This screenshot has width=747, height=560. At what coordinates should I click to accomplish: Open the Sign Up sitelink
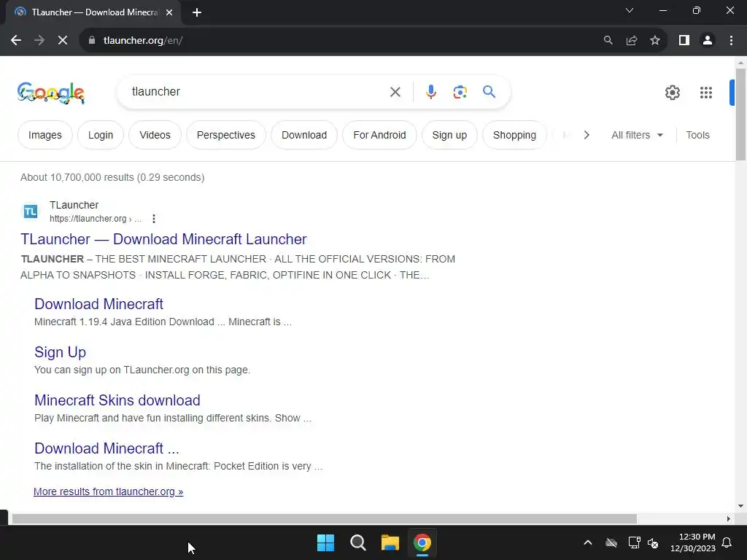pyautogui.click(x=60, y=352)
